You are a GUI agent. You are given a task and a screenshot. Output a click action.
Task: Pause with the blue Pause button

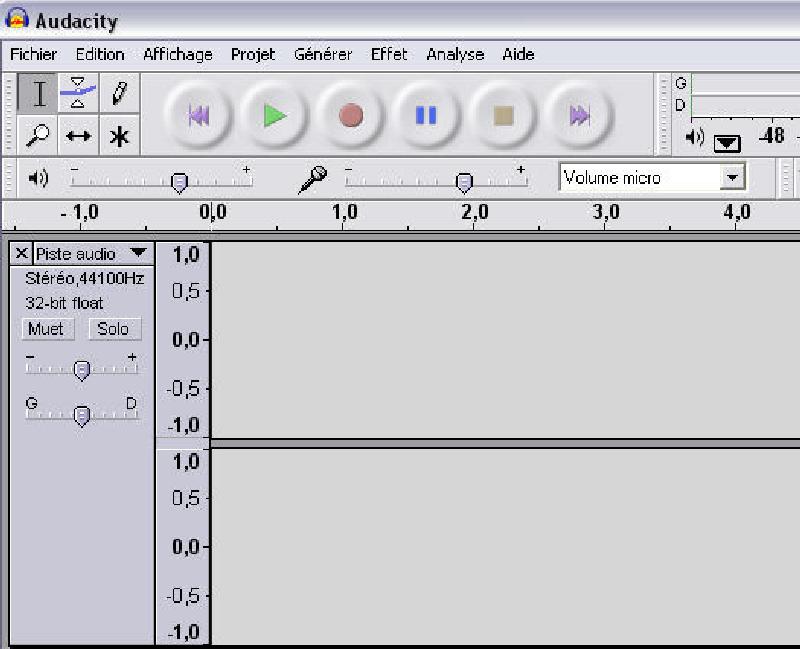[x=427, y=115]
